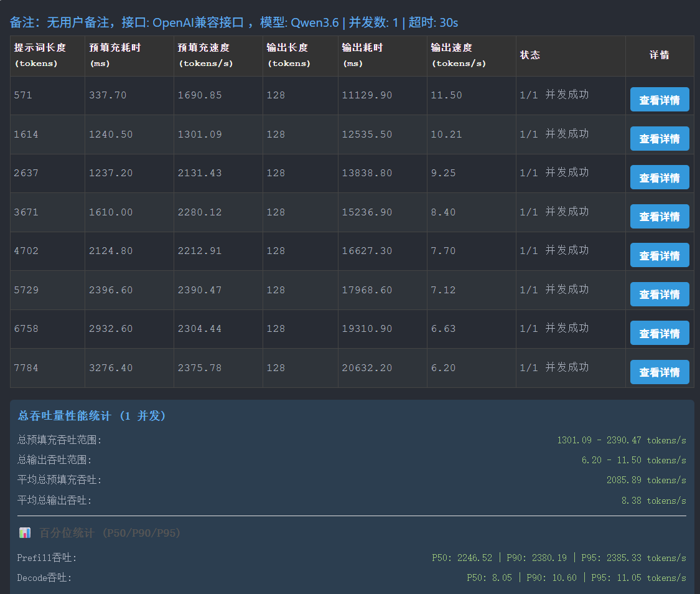
Task: Click the prefill time value 337.70
Action: click(x=108, y=95)
